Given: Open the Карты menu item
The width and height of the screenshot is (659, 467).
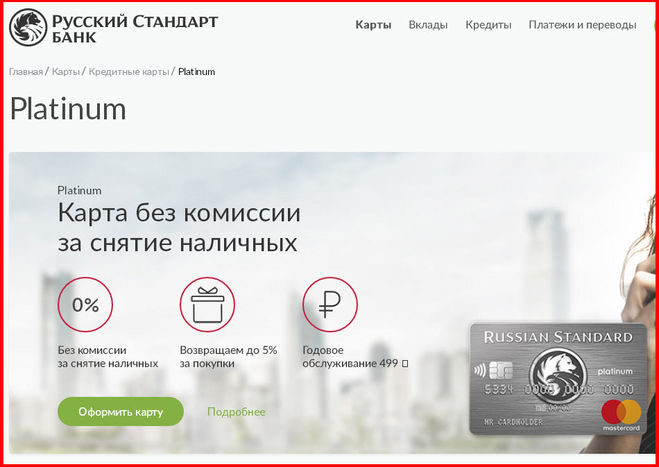Looking at the screenshot, I should [373, 25].
